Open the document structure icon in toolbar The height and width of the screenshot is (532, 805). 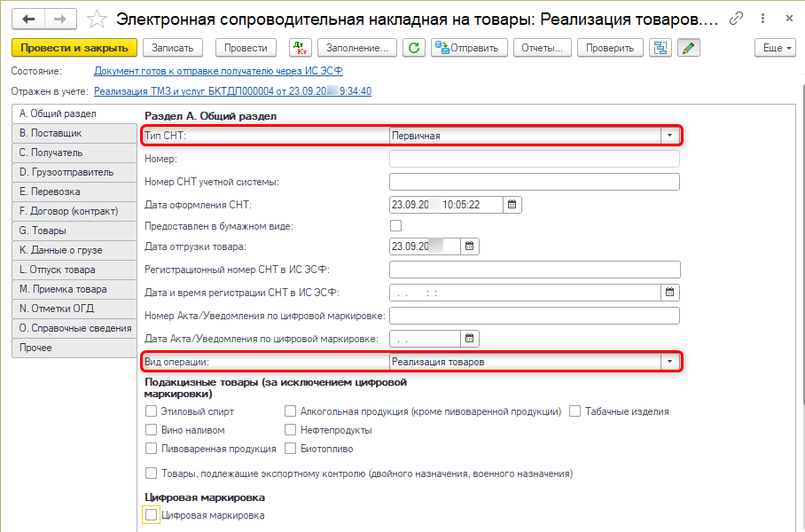[660, 48]
